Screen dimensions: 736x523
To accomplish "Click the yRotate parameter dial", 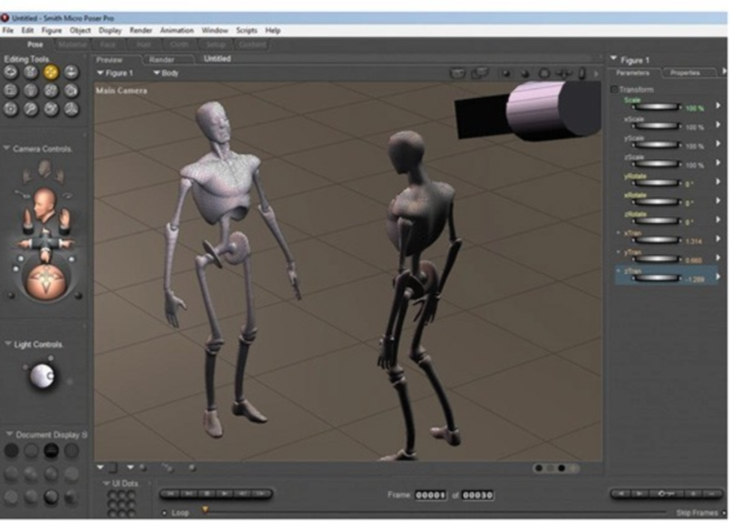I will coord(656,183).
